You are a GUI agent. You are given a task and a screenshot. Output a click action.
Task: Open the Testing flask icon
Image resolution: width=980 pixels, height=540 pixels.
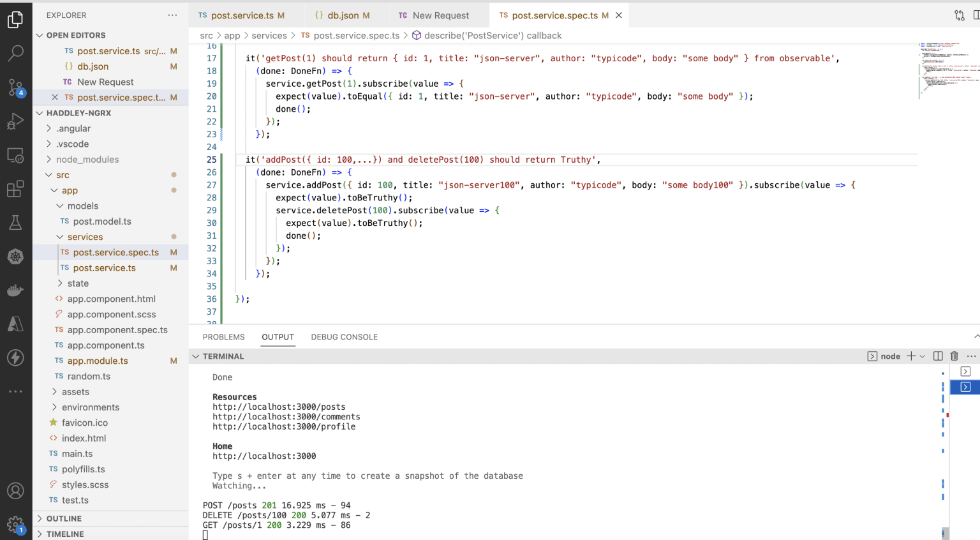pos(15,223)
